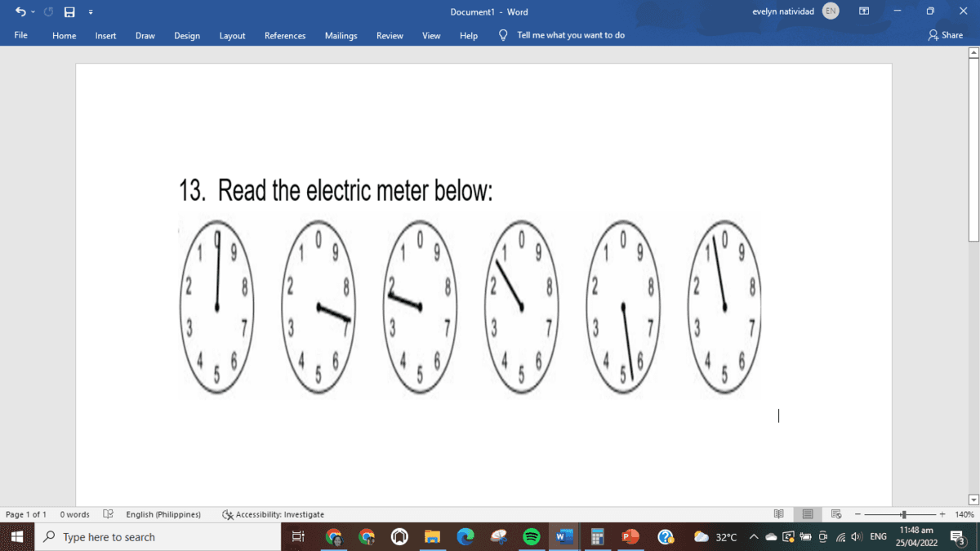Click the Repeat typing button
980x551 pixels.
pyautogui.click(x=48, y=11)
